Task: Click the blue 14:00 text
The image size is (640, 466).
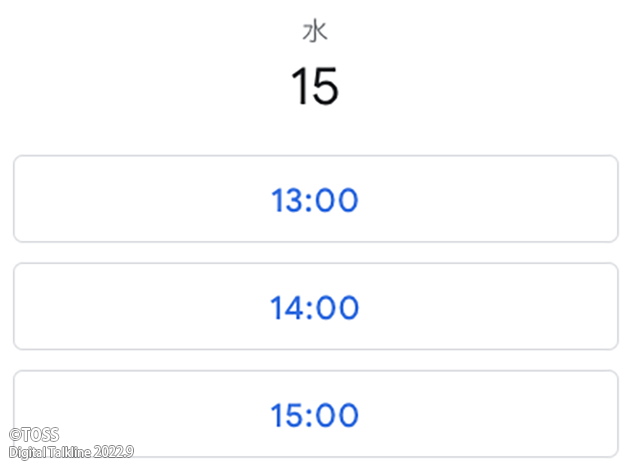Action: [315, 307]
